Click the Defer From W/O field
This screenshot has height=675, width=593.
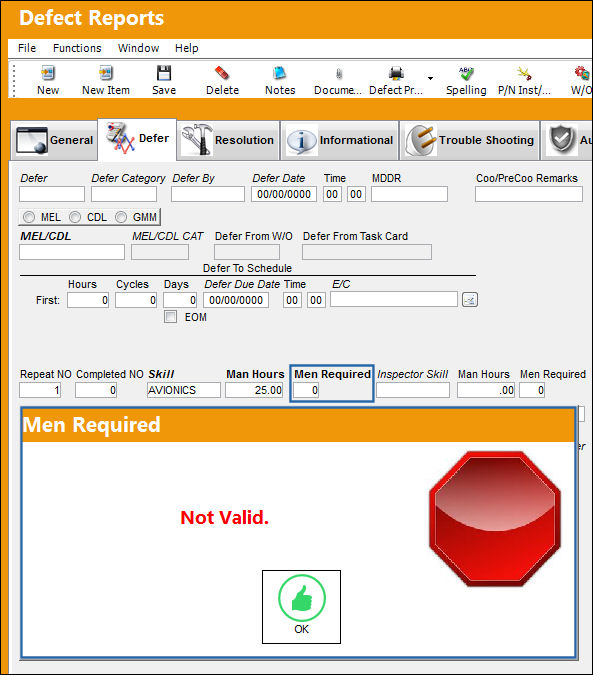pyautogui.click(x=247, y=252)
